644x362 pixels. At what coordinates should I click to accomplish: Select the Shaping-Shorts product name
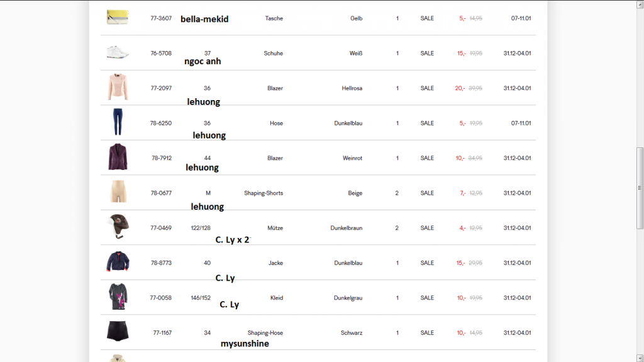pos(264,193)
